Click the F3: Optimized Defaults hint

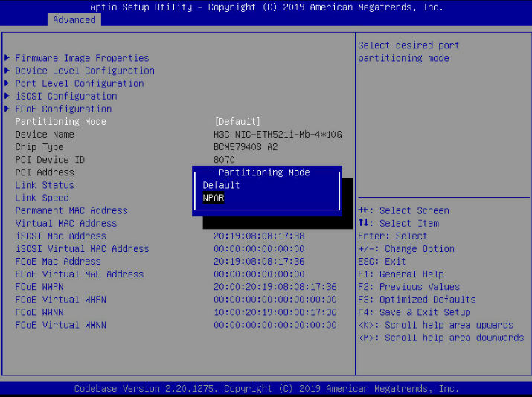tap(417, 300)
